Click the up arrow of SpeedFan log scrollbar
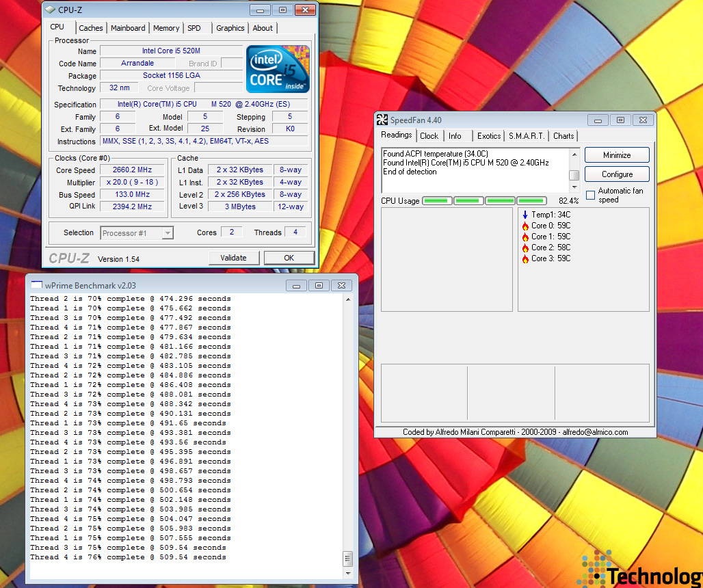703x588 pixels. (x=574, y=154)
